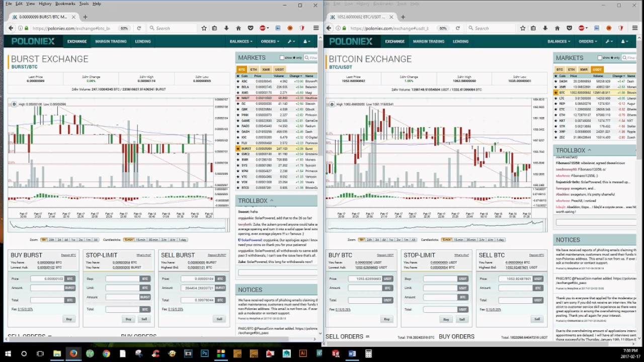
Task: Open Illustrator from the taskbar
Action: pos(303,353)
